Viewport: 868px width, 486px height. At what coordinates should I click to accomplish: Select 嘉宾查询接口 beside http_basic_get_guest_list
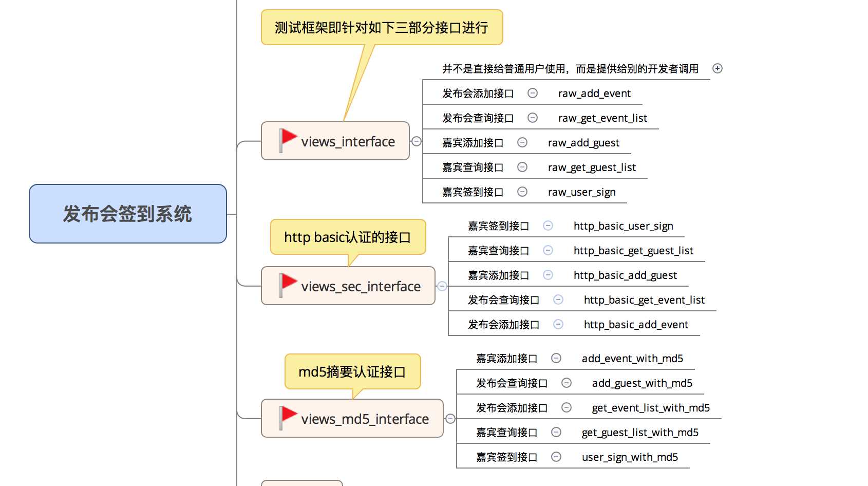point(499,251)
